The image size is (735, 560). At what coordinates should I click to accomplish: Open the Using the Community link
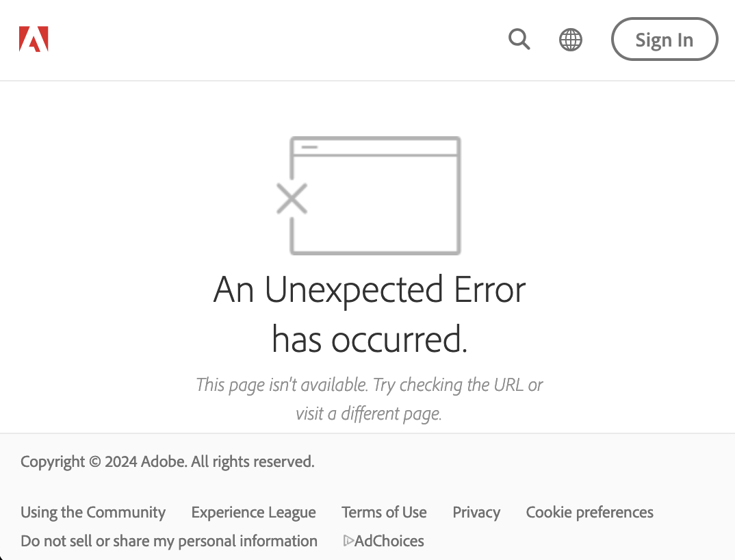[93, 512]
